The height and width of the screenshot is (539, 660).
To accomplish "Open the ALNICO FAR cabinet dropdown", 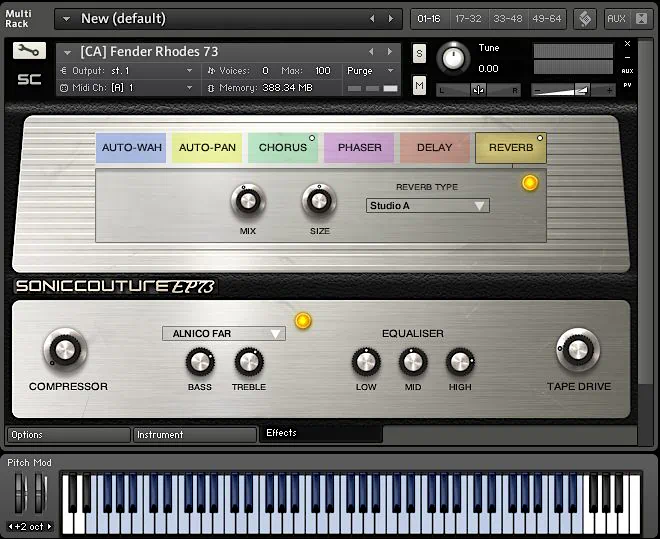I will (224, 334).
